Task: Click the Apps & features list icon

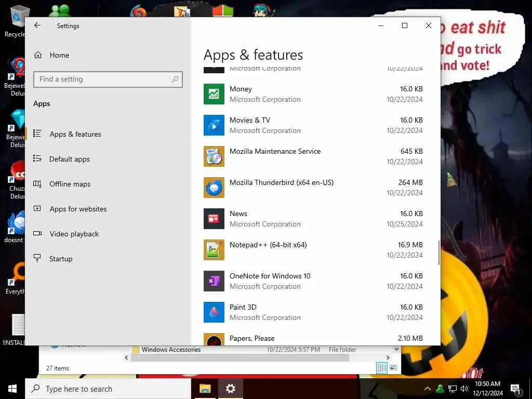Action: tap(37, 134)
